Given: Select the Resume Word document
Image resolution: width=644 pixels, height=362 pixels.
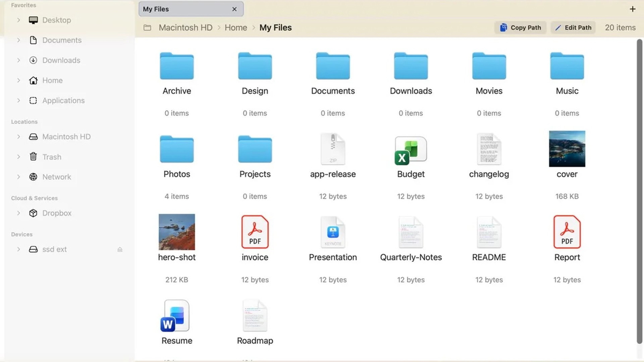Looking at the screenshot, I should click(x=175, y=316).
